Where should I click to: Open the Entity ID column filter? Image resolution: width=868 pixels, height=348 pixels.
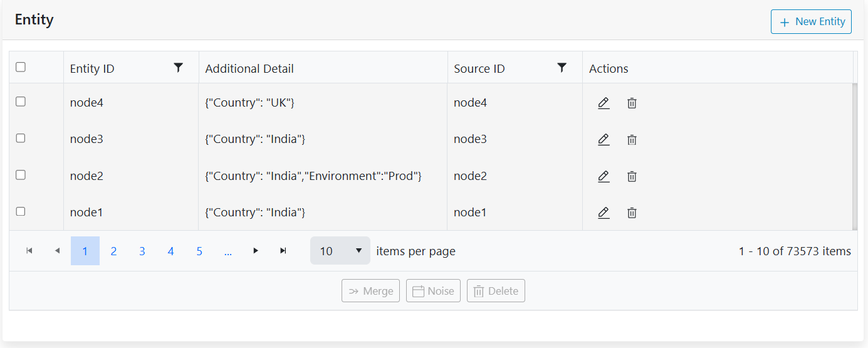179,68
